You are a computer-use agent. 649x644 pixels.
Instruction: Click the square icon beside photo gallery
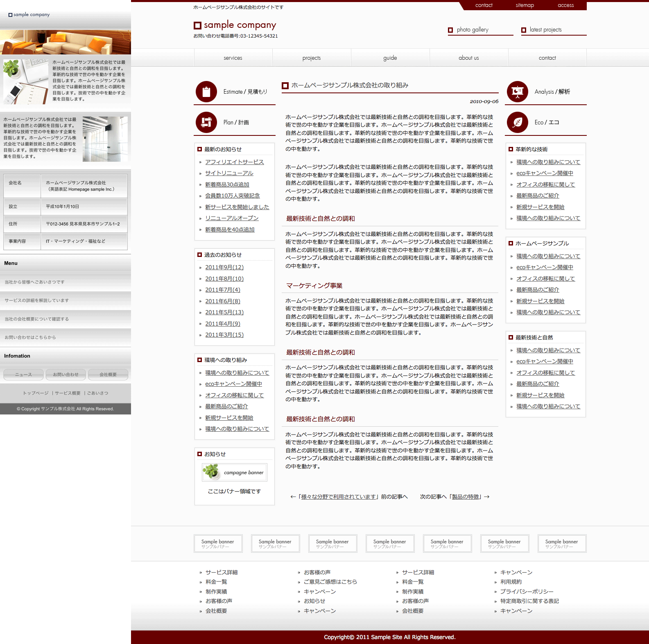[x=450, y=30]
